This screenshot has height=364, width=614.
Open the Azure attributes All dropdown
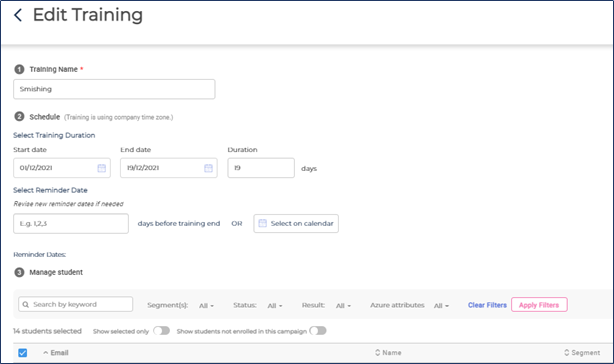tap(441, 306)
